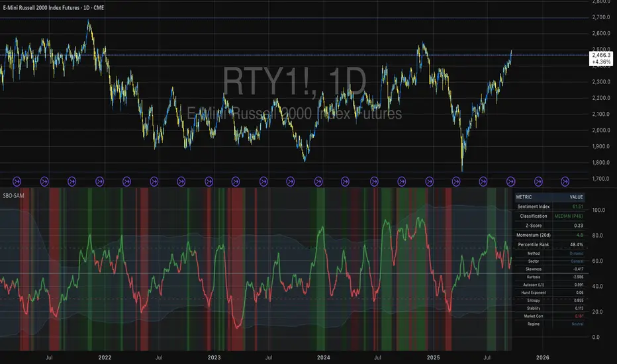Select the Sentiment Index row label
617x364 pixels.
click(533, 206)
